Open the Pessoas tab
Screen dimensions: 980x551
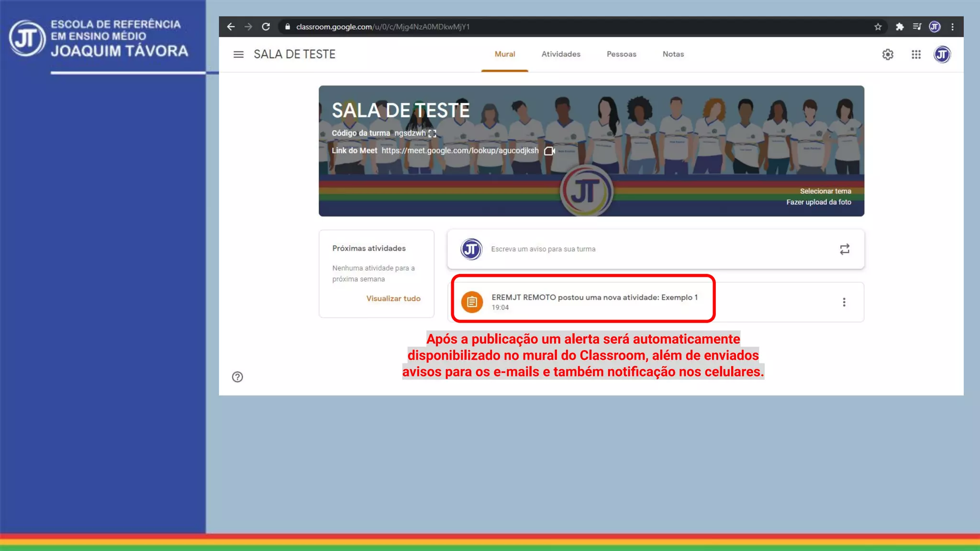(622, 55)
